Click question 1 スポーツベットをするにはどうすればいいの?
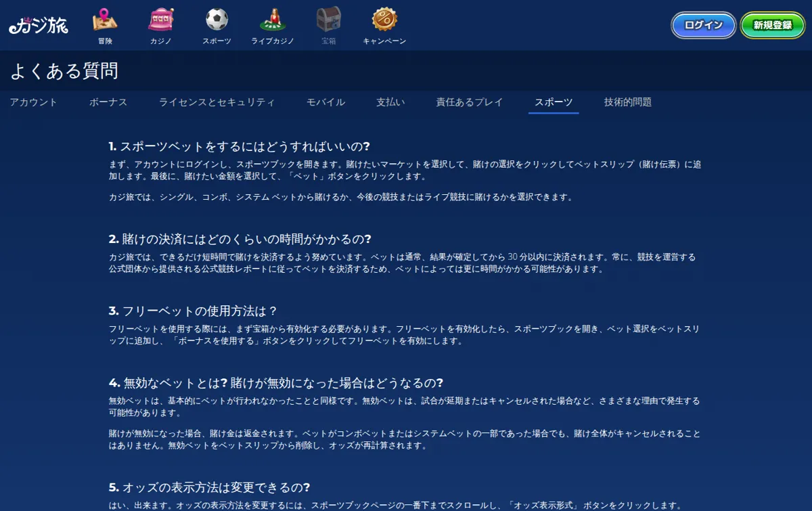Viewport: 812px width, 511px height. pyautogui.click(x=240, y=146)
